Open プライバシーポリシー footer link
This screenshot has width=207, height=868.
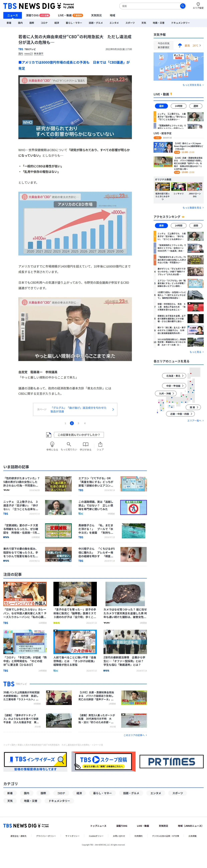click(x=46, y=836)
